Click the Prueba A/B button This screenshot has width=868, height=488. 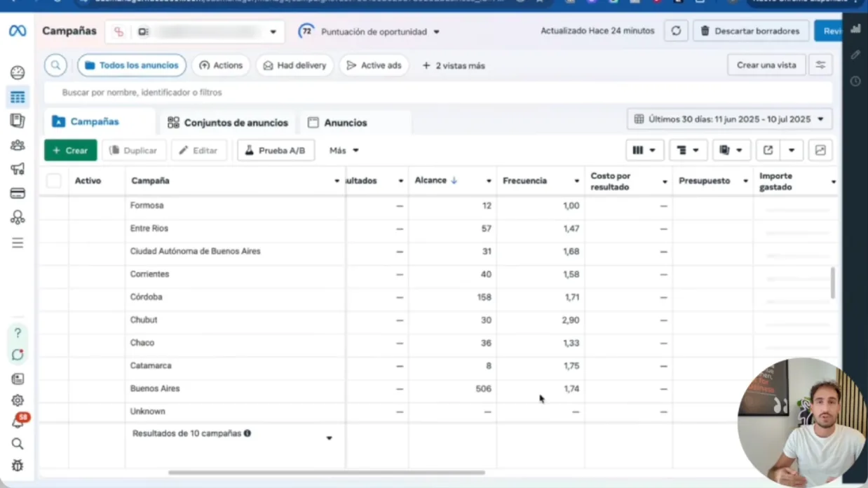[276, 151]
